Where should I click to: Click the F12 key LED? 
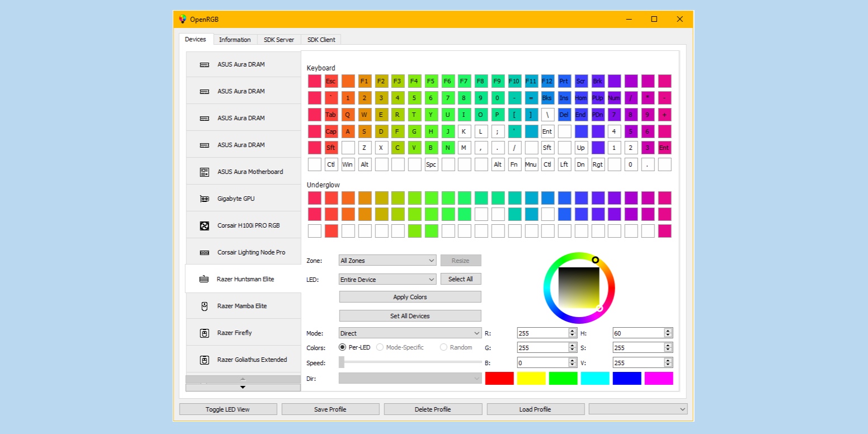tap(548, 81)
